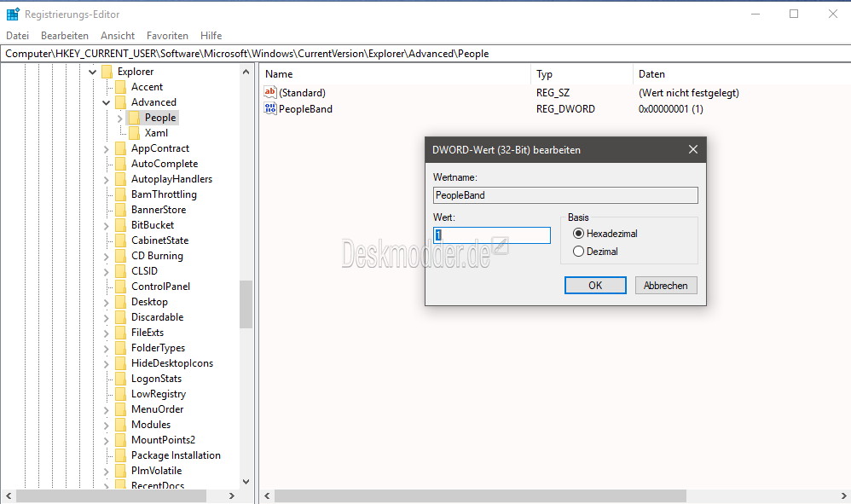This screenshot has height=504, width=851.
Task: Click the 0x00000001 (1) data cell
Action: (671, 109)
